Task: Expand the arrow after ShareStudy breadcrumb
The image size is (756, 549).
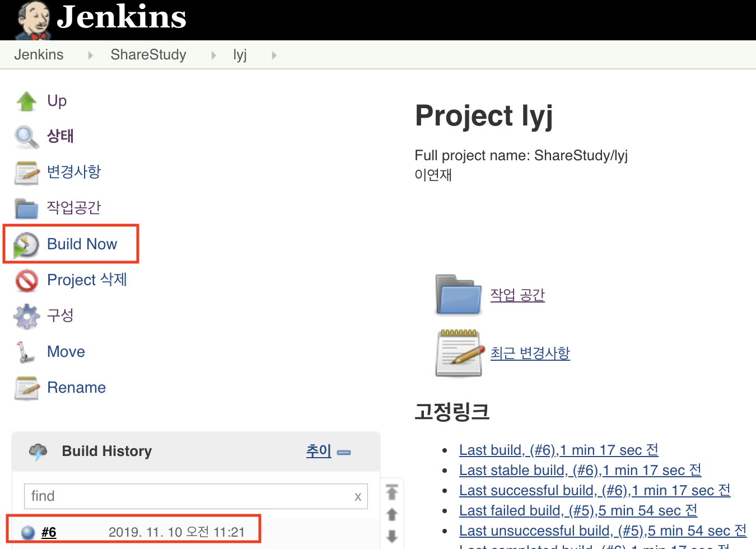Action: pyautogui.click(x=213, y=55)
